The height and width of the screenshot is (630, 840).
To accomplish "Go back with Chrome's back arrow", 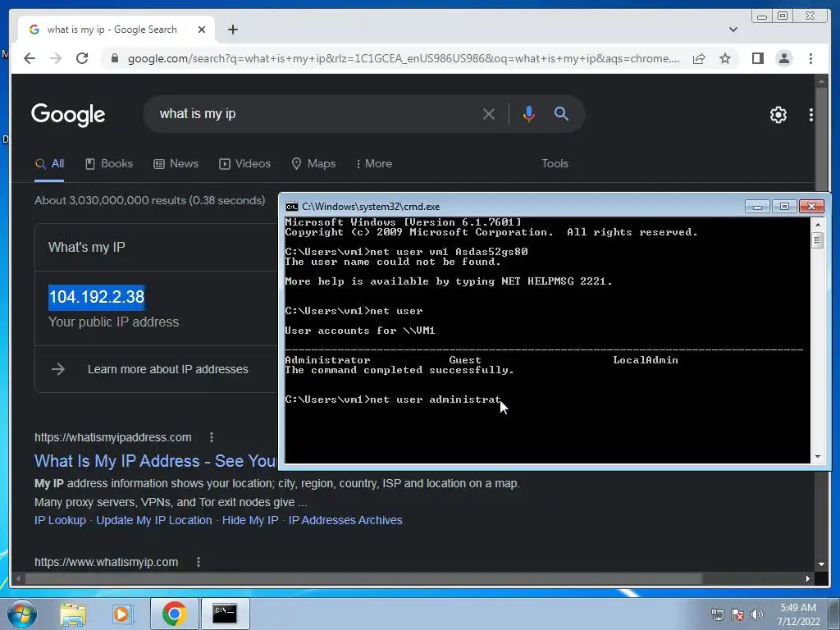I will (30, 58).
